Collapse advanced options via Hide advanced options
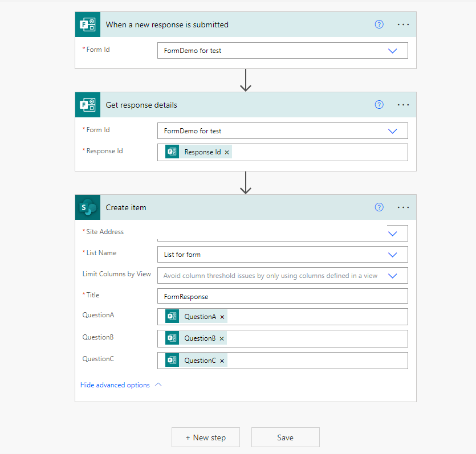Viewport: 476px width, 454px height. click(115, 385)
